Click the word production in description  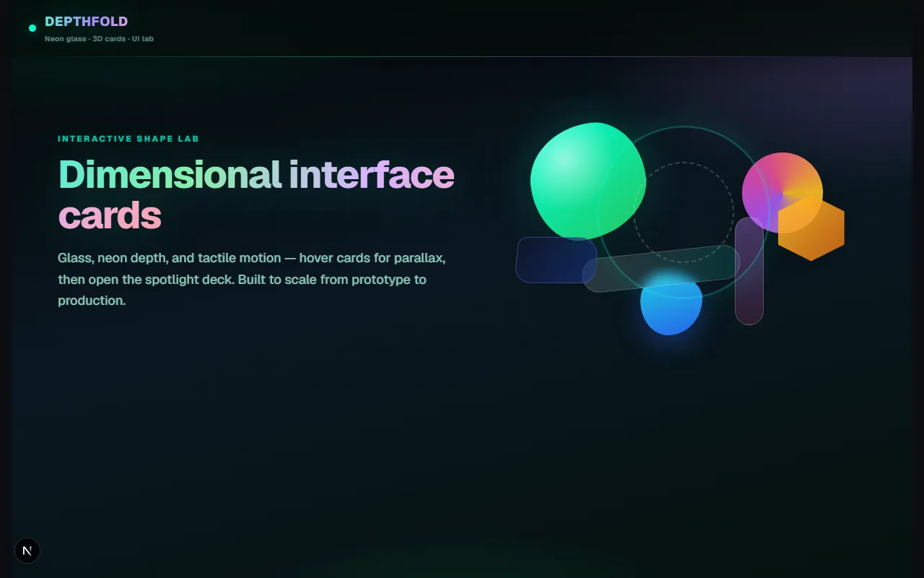pyautogui.click(x=92, y=301)
